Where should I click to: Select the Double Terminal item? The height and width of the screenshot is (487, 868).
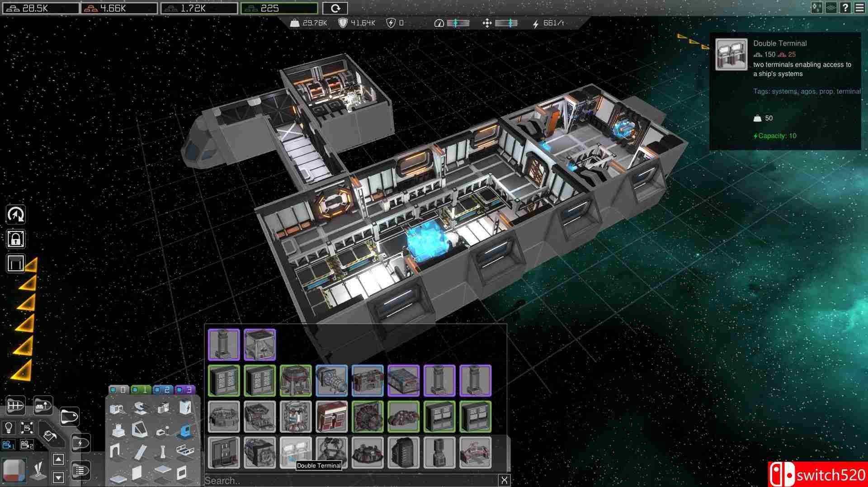click(296, 452)
